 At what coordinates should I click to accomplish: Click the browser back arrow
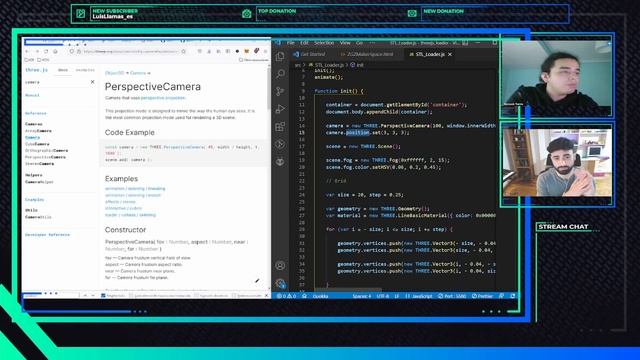[27, 51]
